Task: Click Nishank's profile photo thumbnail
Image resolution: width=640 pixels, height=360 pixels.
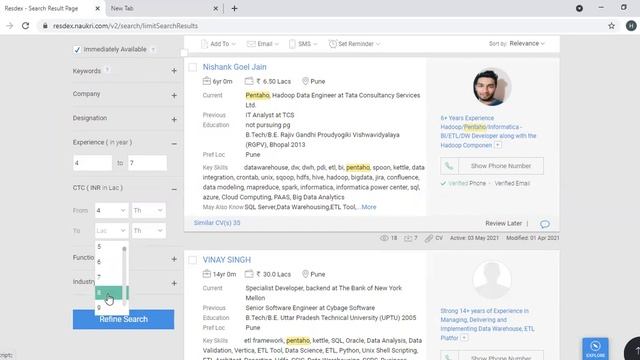Action: tap(492, 87)
